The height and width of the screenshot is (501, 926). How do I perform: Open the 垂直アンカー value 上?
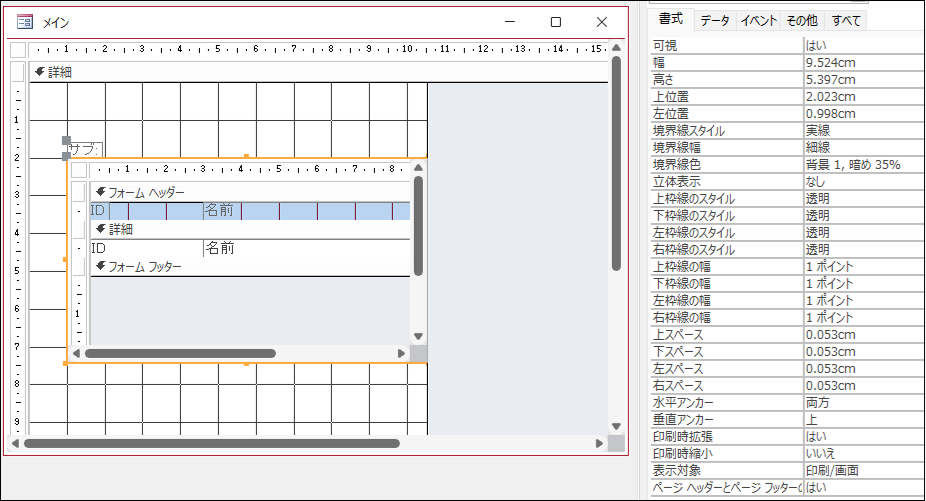click(864, 420)
